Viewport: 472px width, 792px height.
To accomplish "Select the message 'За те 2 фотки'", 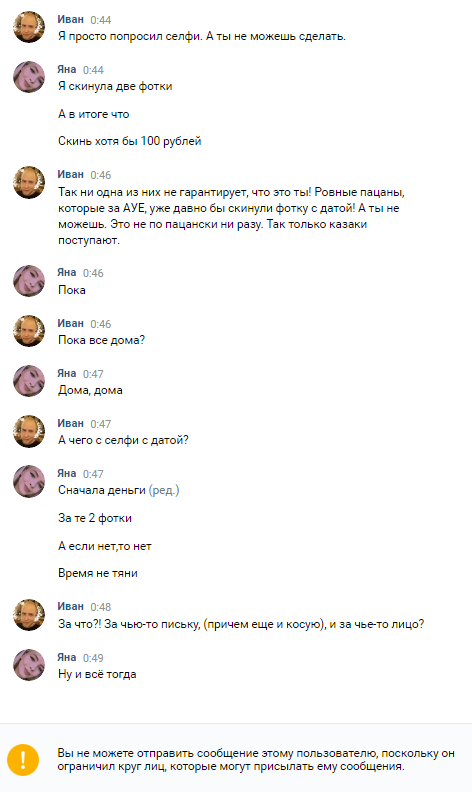I will [95, 518].
